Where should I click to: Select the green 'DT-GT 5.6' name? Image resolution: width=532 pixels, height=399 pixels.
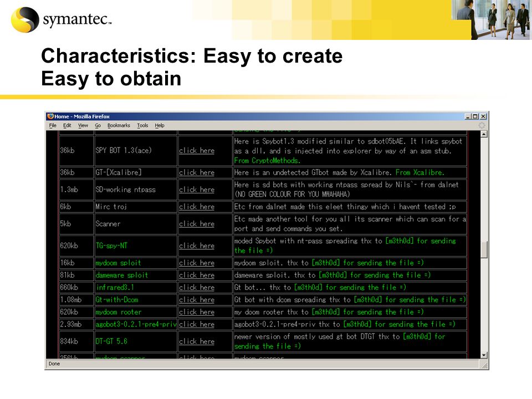pyautogui.click(x=111, y=341)
